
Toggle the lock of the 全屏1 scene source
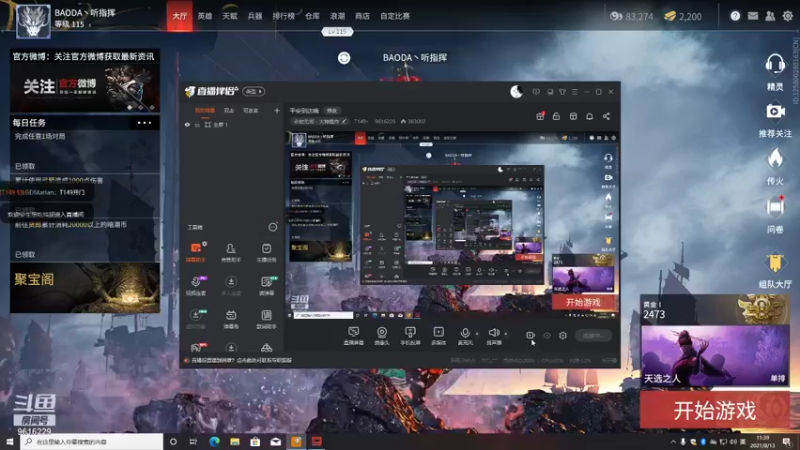click(197, 124)
